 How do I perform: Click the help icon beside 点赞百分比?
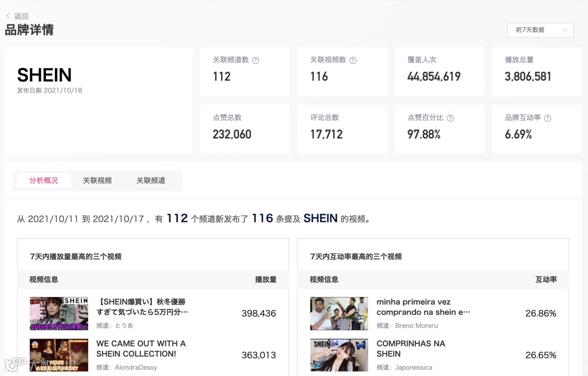click(450, 118)
